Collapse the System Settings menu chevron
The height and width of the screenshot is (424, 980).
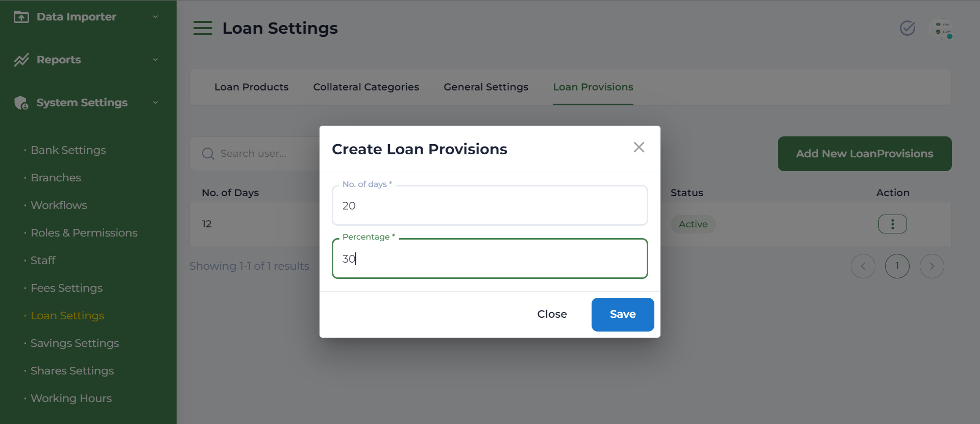(155, 103)
